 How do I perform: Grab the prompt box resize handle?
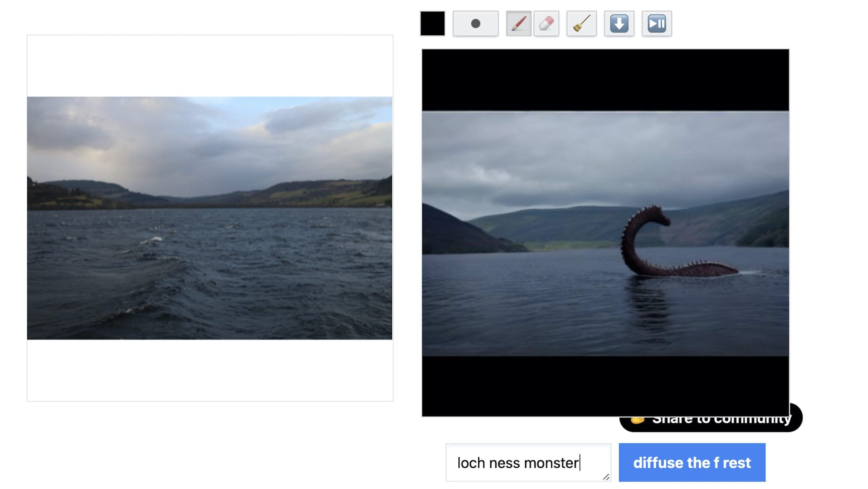click(x=606, y=477)
